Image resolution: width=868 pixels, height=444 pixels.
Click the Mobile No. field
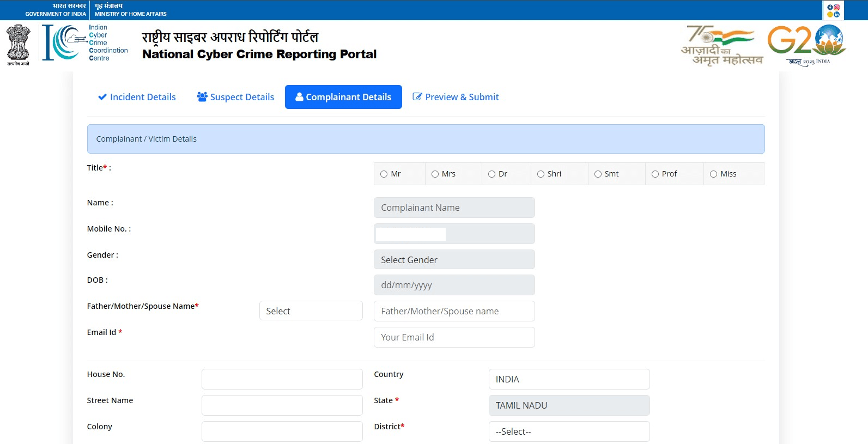(x=454, y=234)
